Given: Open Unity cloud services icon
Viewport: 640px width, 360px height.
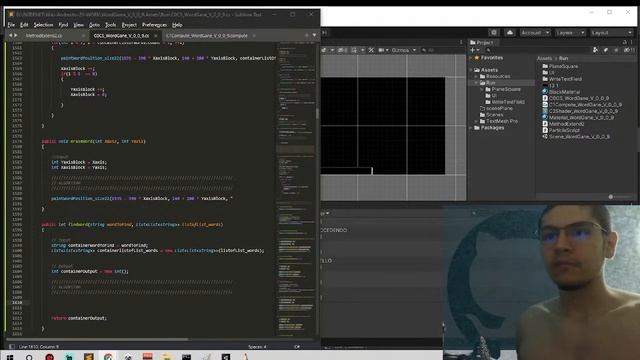Looking at the screenshot, I should pyautogui.click(x=510, y=33).
